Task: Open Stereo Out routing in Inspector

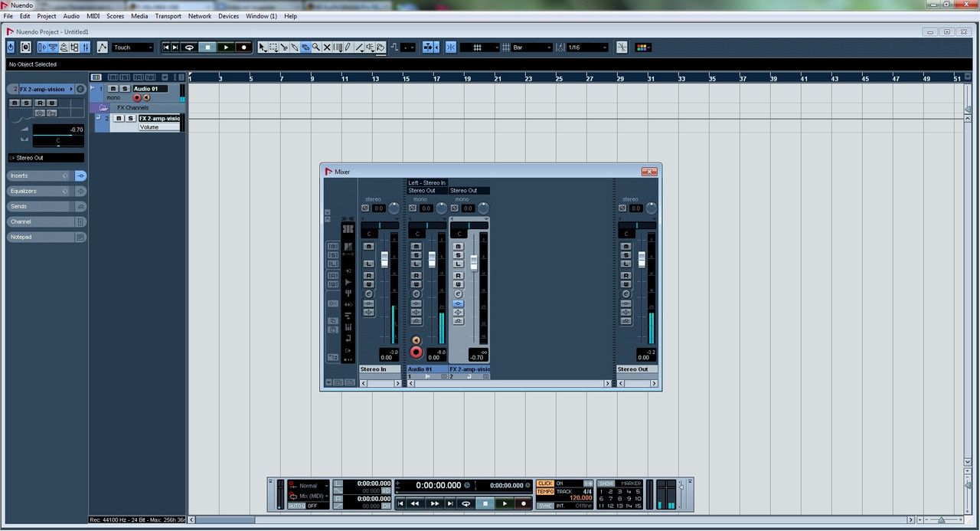Action: tap(46, 158)
